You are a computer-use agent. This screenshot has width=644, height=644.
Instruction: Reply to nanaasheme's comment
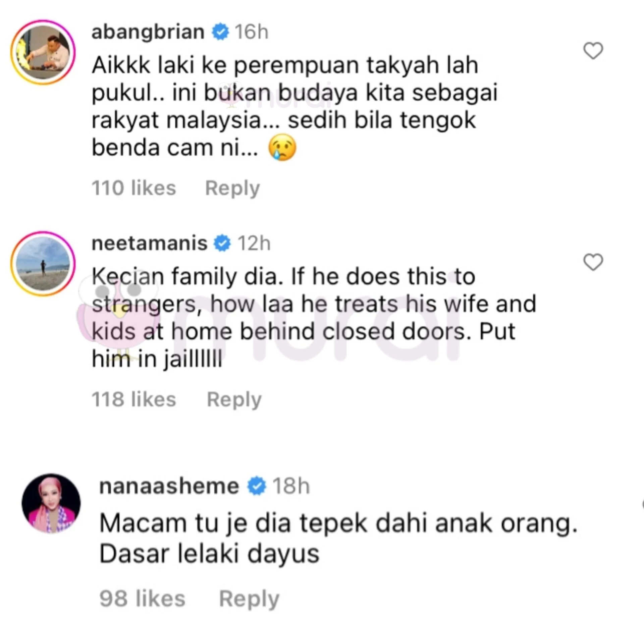point(249,599)
